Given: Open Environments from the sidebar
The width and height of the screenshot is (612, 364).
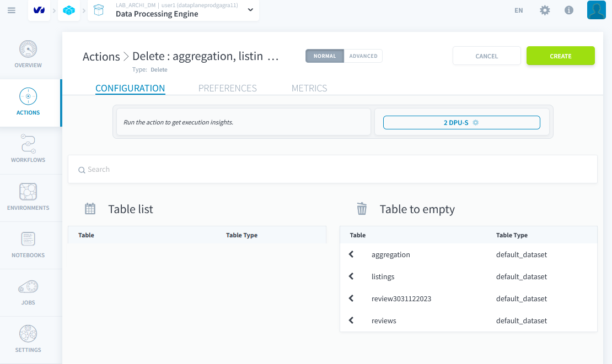Looking at the screenshot, I should click(x=28, y=197).
